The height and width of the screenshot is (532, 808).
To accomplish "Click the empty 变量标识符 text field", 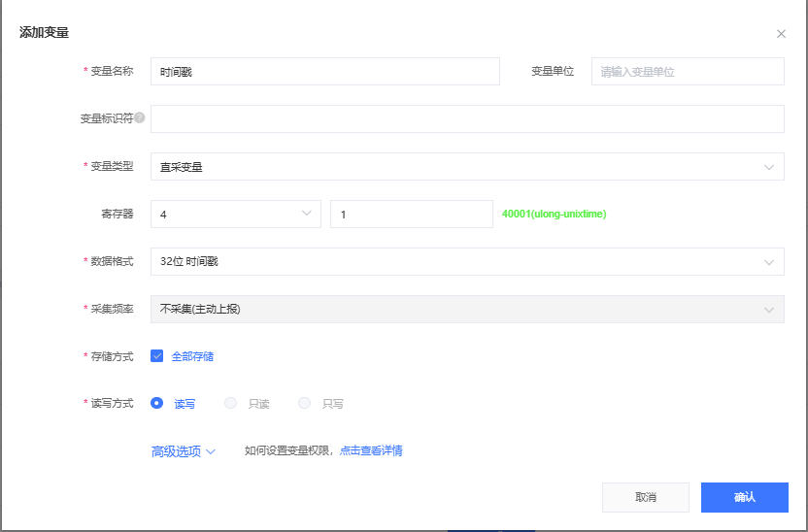I will (466, 118).
